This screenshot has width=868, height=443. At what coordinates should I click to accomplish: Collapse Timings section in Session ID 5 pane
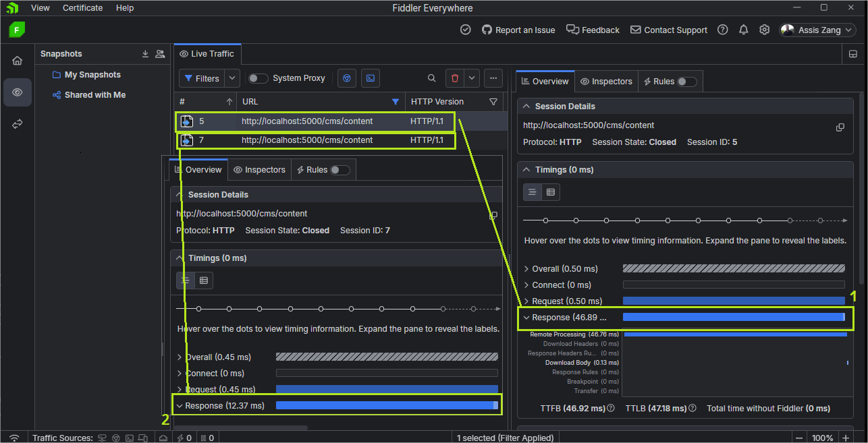pyautogui.click(x=526, y=170)
